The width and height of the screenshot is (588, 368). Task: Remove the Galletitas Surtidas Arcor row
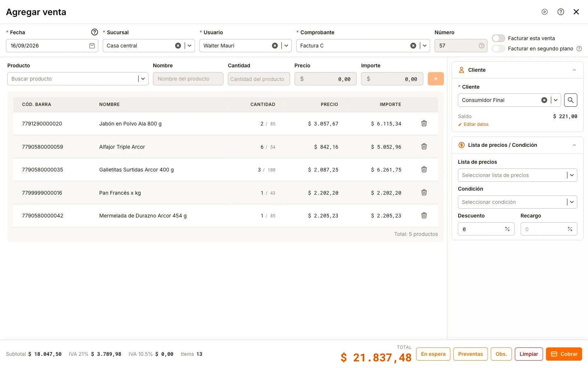(x=424, y=169)
